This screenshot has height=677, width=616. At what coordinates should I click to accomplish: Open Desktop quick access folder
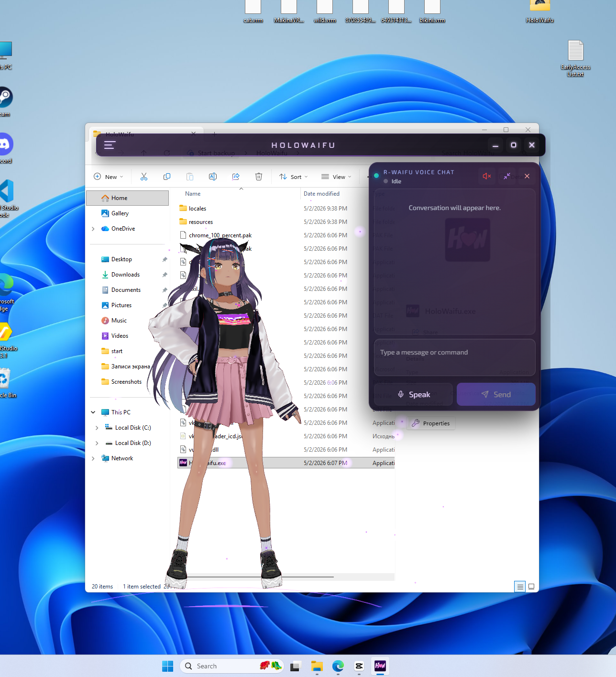(121, 259)
